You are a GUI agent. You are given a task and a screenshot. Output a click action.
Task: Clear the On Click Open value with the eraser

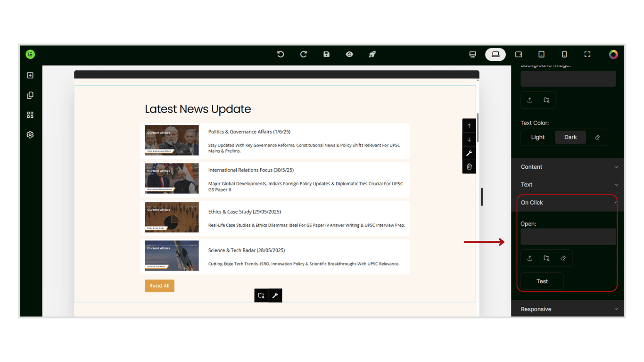point(563,258)
